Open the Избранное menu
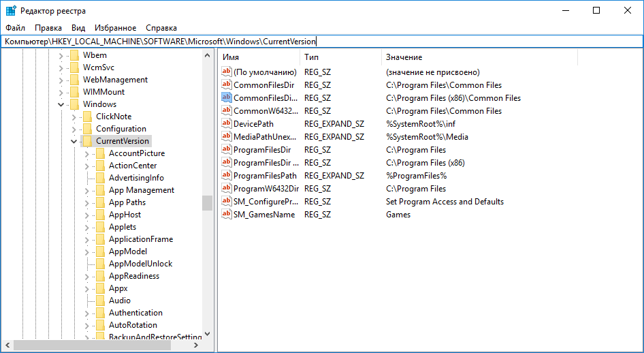 pos(115,28)
